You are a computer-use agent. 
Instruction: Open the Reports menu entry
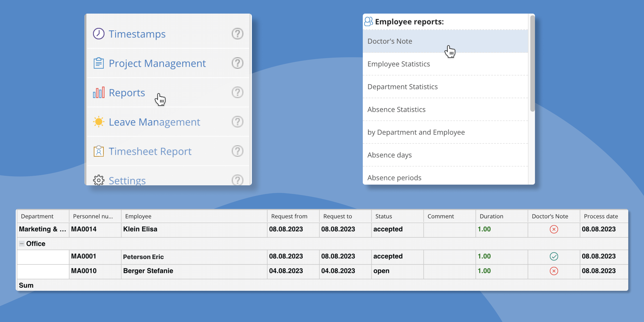click(x=168, y=93)
